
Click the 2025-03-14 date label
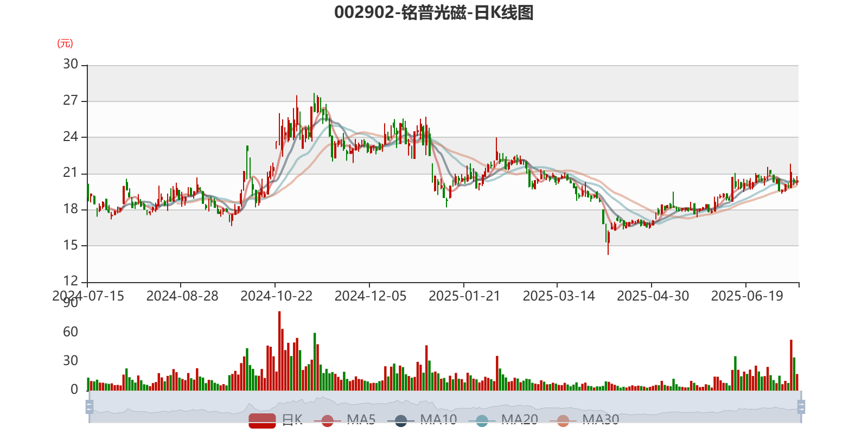coord(559,296)
